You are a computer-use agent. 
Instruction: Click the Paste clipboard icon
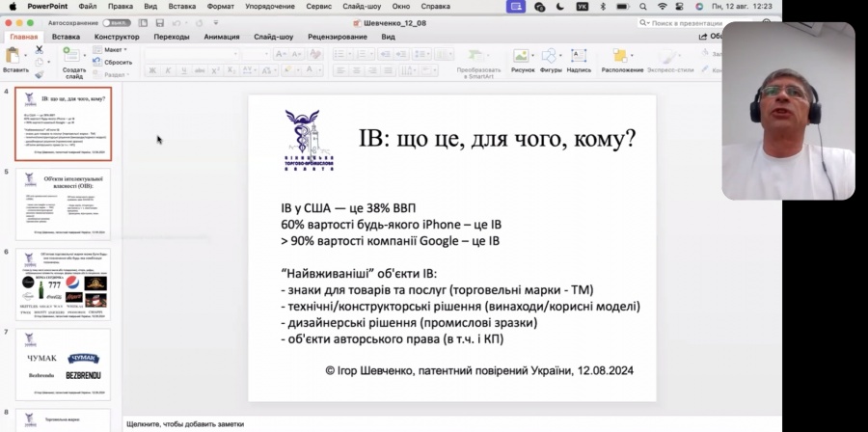tap(13, 55)
